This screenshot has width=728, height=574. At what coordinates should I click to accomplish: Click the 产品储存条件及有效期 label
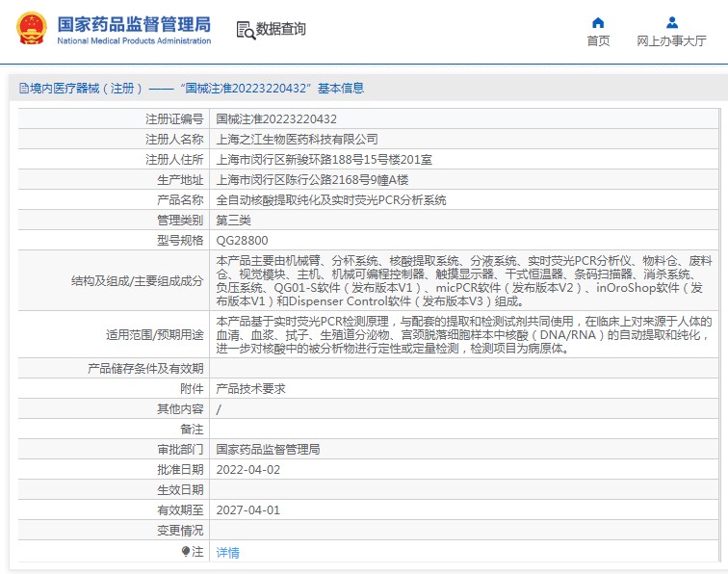[x=145, y=369]
